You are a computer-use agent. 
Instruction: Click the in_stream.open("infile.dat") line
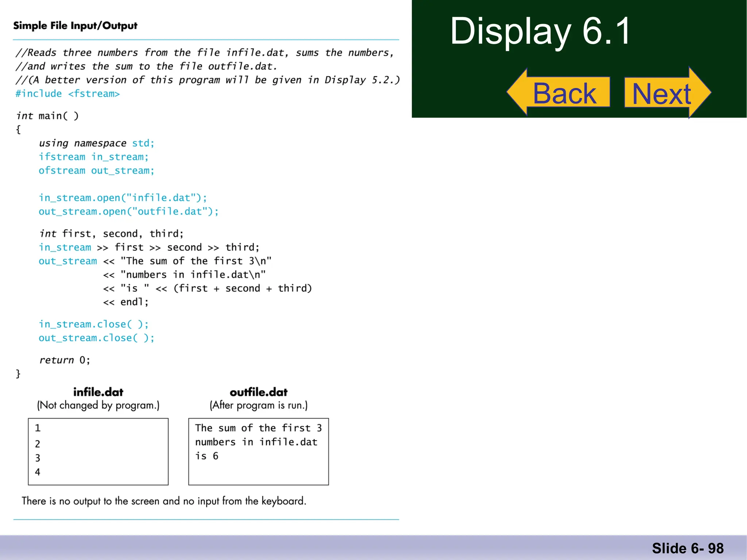click(x=123, y=198)
